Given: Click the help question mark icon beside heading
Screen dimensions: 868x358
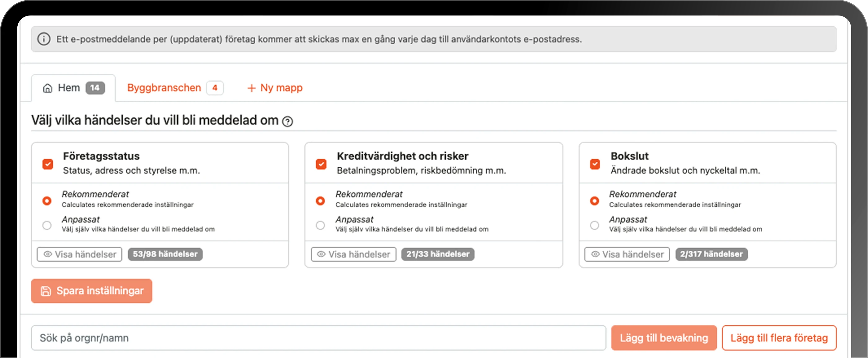Looking at the screenshot, I should (x=287, y=121).
